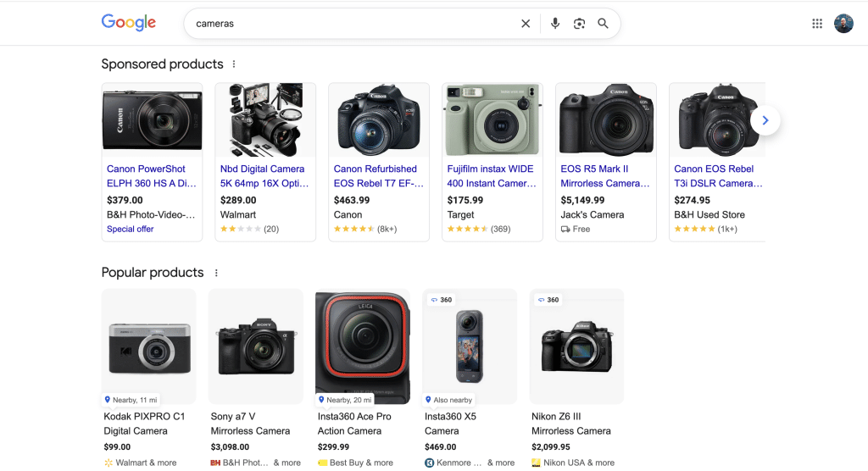Screen dimensions: 868x471
Task: Go to Google home via the logo
Action: [129, 23]
